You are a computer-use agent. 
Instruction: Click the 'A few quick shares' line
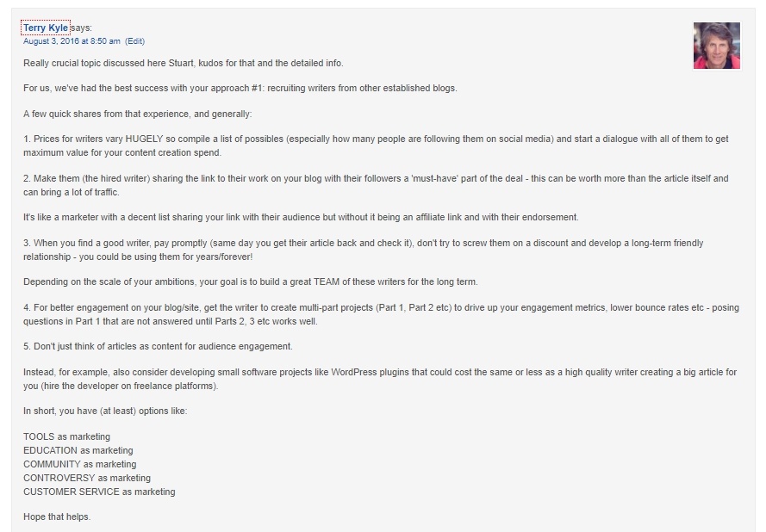137,114
